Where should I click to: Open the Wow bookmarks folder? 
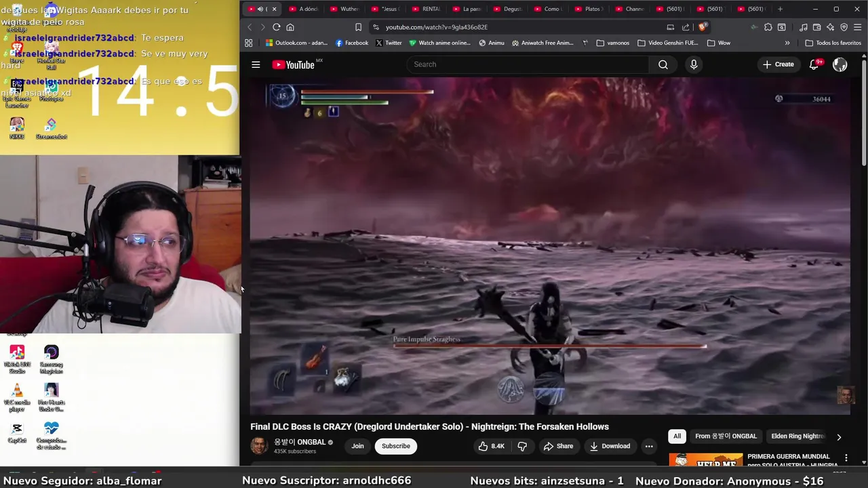[x=719, y=43]
